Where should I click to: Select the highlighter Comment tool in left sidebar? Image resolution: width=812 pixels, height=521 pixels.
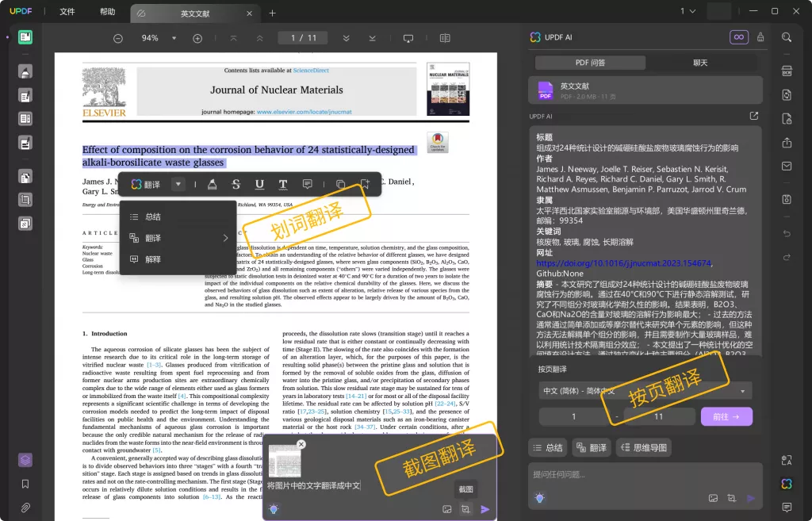(25, 71)
